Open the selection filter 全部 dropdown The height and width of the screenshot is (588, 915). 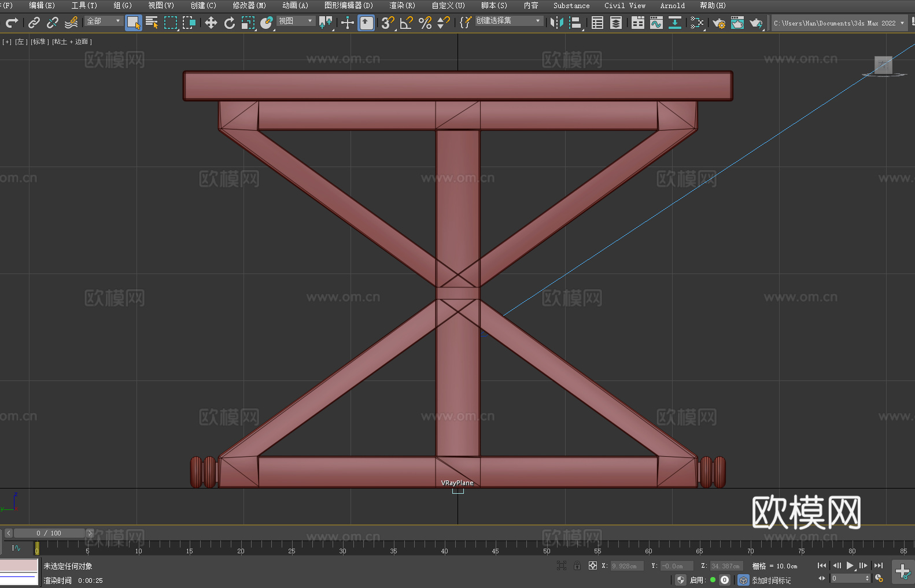[x=104, y=21]
